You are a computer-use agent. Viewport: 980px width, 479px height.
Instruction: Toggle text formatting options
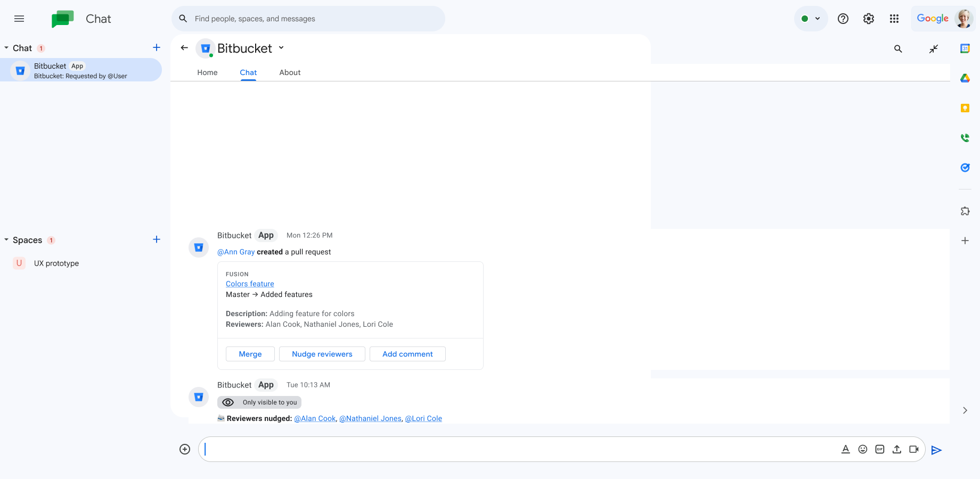click(846, 449)
